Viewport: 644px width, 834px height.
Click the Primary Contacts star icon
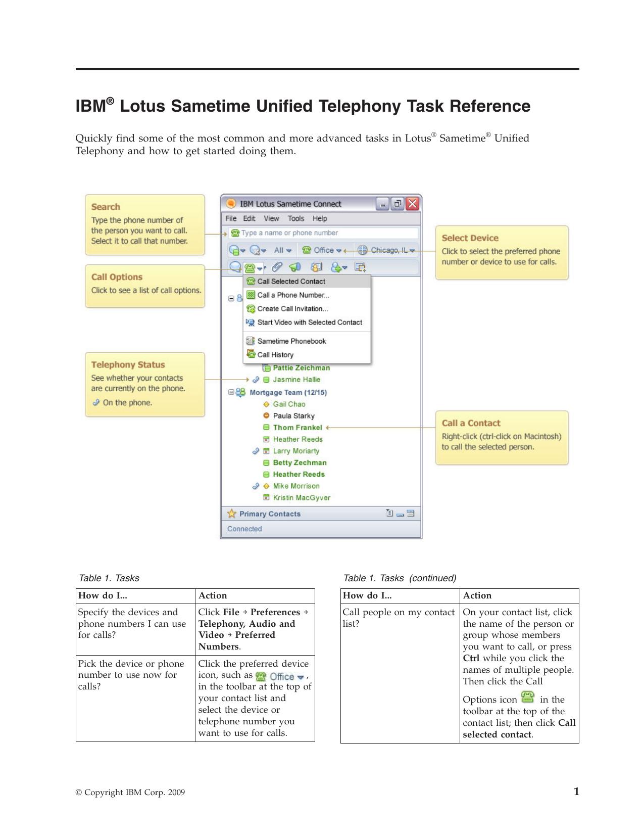[232, 514]
